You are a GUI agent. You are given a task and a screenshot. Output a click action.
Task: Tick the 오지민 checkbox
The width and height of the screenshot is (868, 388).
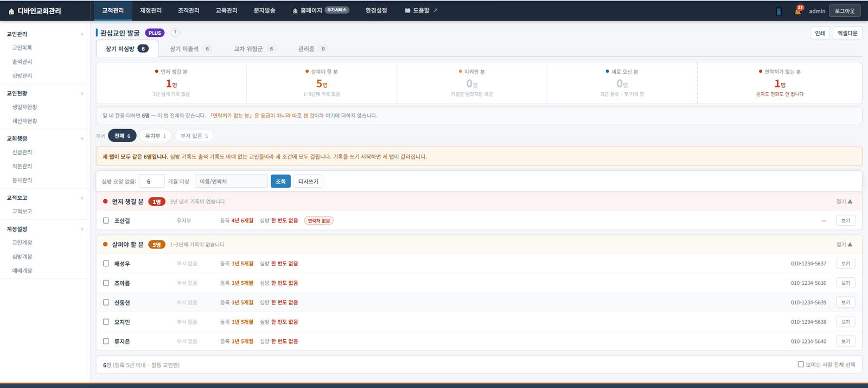tap(106, 322)
